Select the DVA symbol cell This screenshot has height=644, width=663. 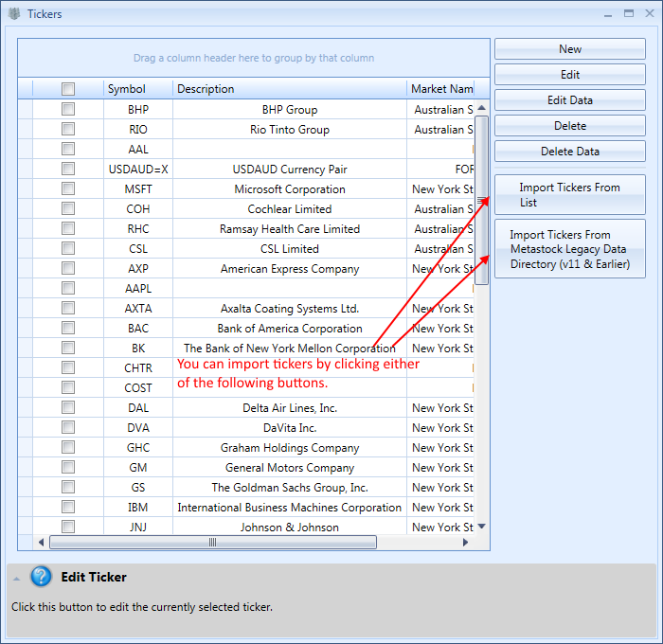click(138, 427)
